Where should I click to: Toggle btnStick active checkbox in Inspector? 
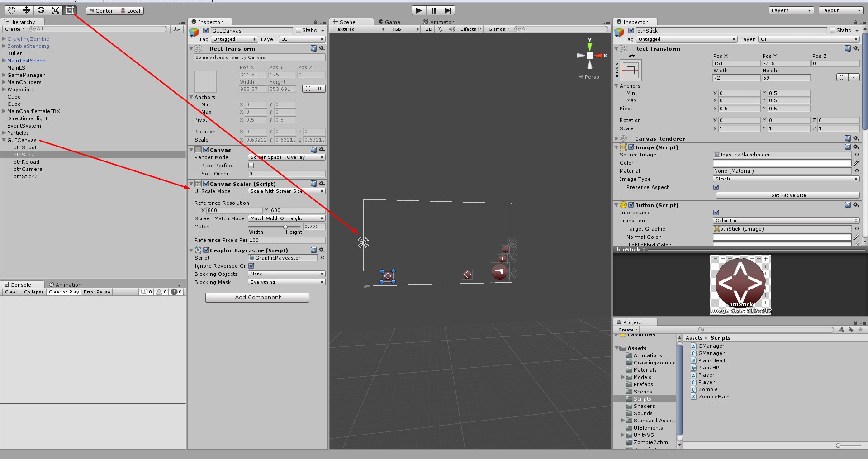tap(631, 30)
